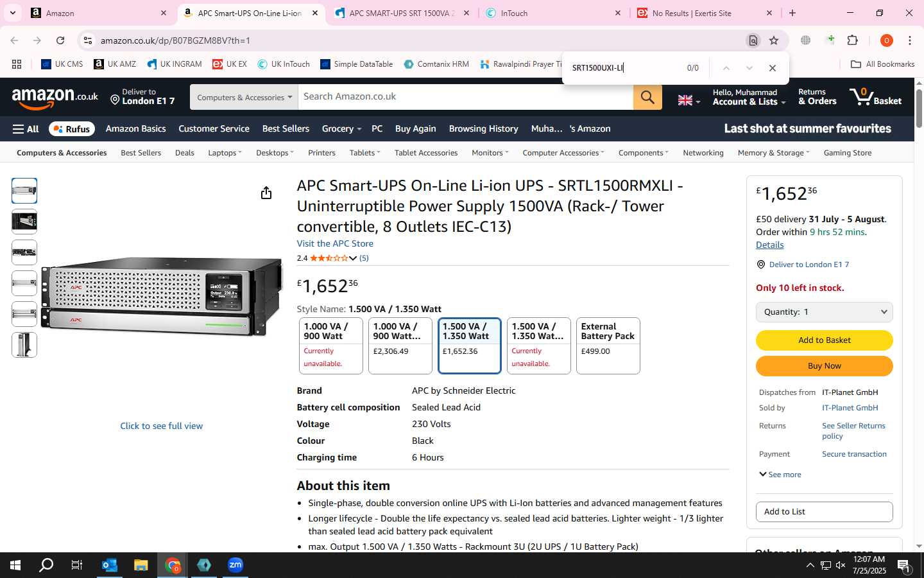The width and height of the screenshot is (924, 578).
Task: Open Memory & Storage submenu
Action: pos(773,153)
